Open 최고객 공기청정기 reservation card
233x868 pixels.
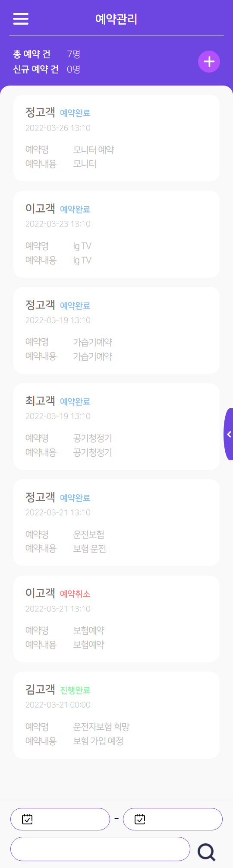point(116,426)
